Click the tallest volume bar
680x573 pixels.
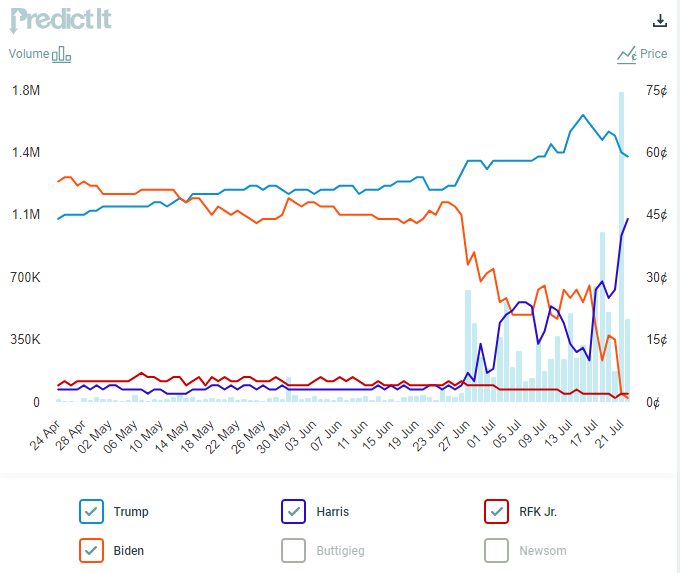622,250
